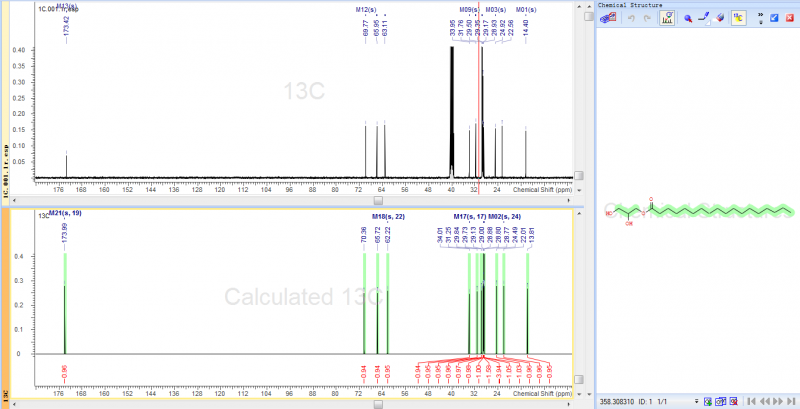
Task: Go to last structure record
Action: tap(791, 402)
